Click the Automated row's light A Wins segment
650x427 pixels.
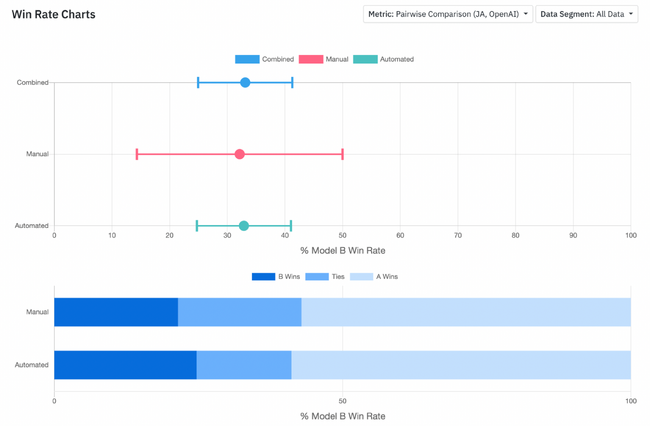click(x=461, y=365)
